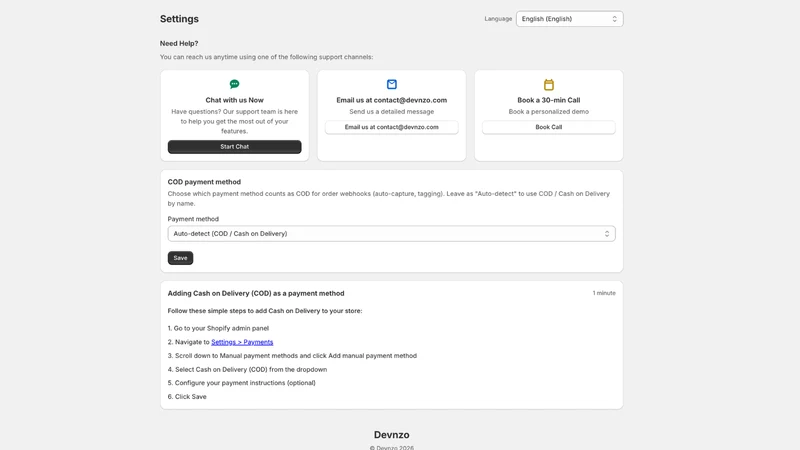Viewport: 800px width, 450px height.
Task: Book a personalized demo call
Action: click(x=548, y=127)
